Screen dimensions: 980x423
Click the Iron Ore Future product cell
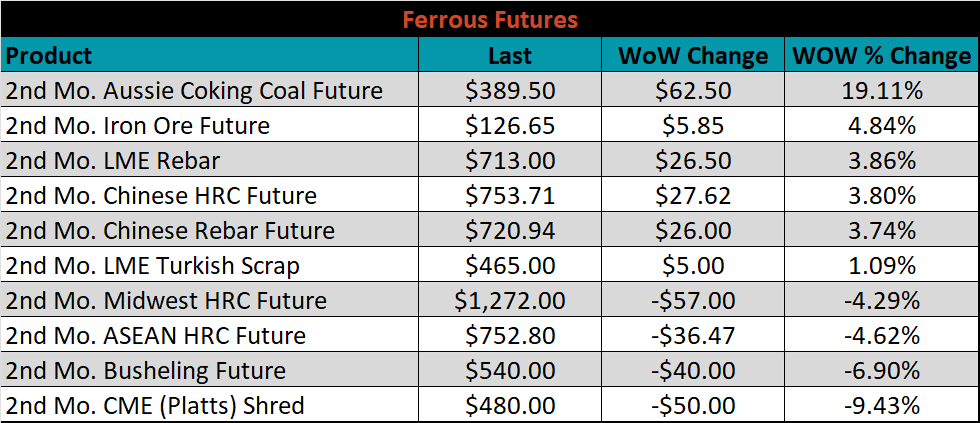click(210, 125)
